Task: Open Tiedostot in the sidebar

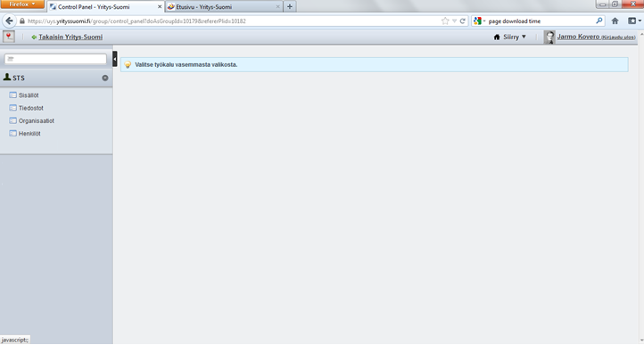Action: click(x=31, y=108)
